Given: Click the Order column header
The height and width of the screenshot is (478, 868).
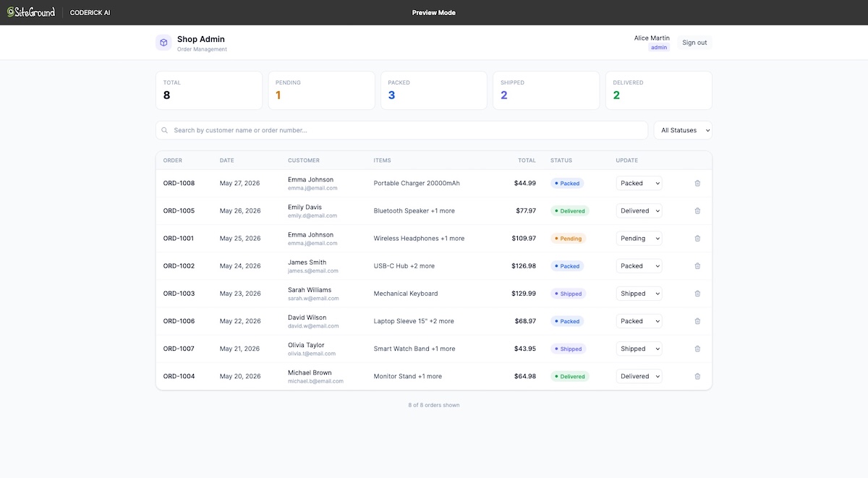Looking at the screenshot, I should tap(173, 161).
